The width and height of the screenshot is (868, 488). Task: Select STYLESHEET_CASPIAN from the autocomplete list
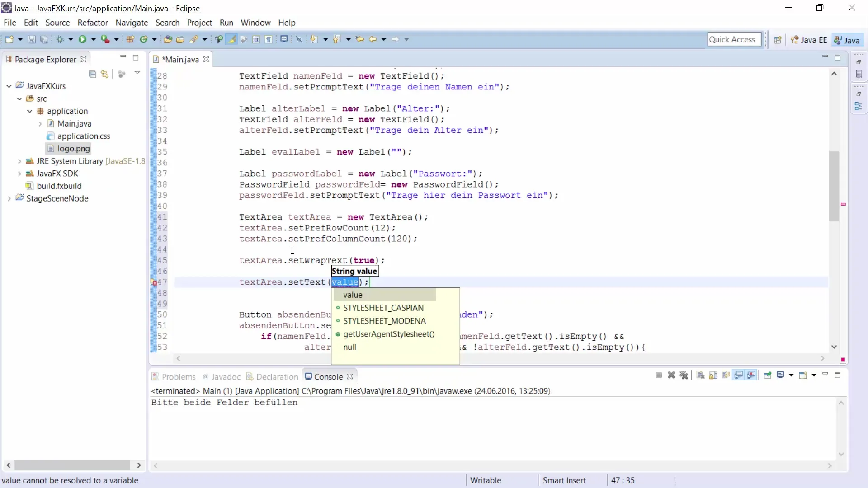point(383,308)
